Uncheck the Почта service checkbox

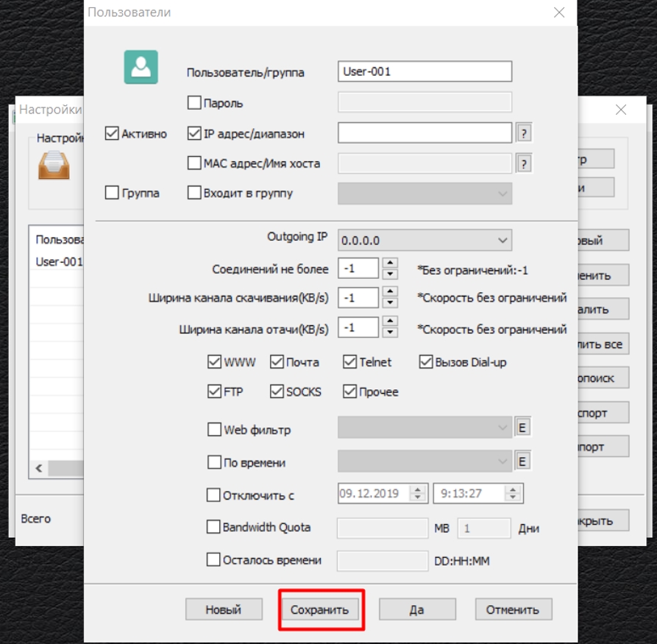click(277, 361)
